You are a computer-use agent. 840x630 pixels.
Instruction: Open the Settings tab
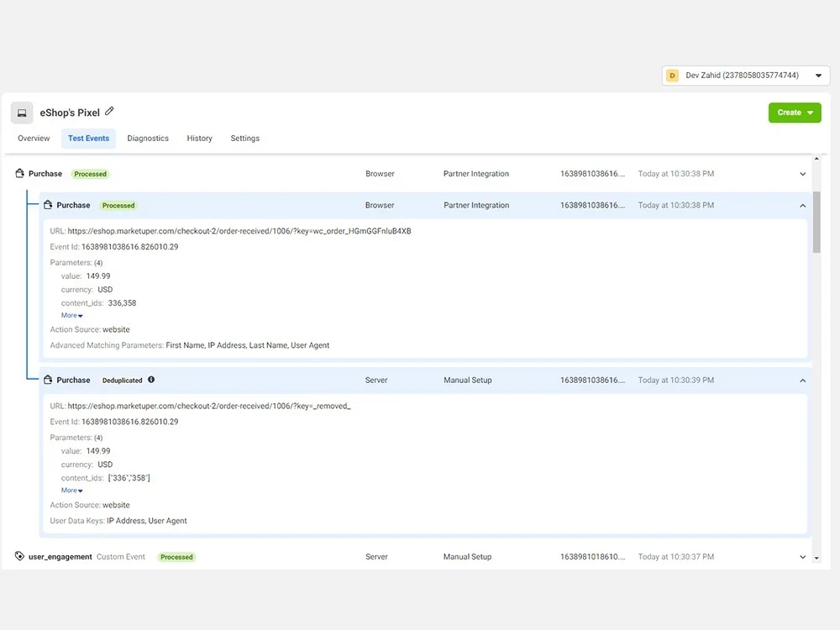[244, 139]
